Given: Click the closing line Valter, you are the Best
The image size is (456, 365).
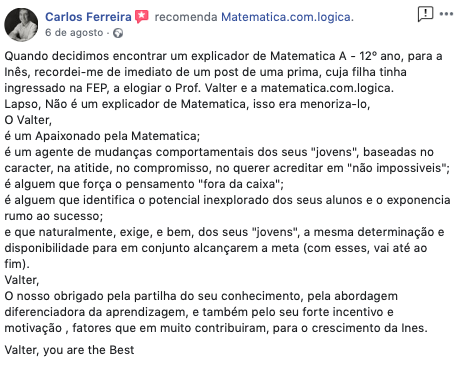Looking at the screenshot, I should coord(69,350).
